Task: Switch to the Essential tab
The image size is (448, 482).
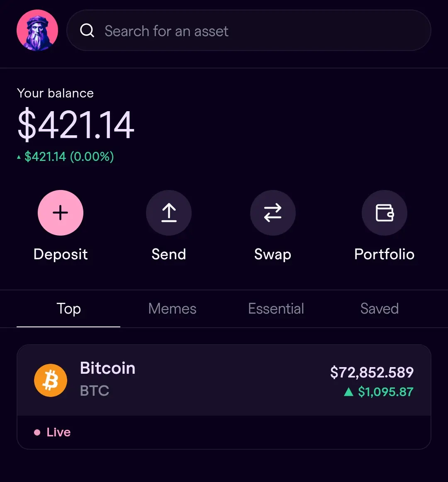Action: [276, 309]
